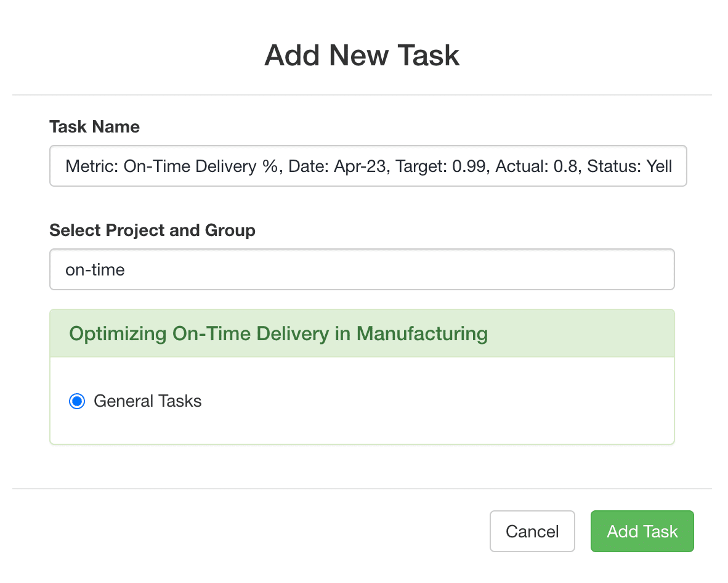This screenshot has height=583, width=728.
Task: Select the General Tasks radio button
Action: (x=77, y=401)
